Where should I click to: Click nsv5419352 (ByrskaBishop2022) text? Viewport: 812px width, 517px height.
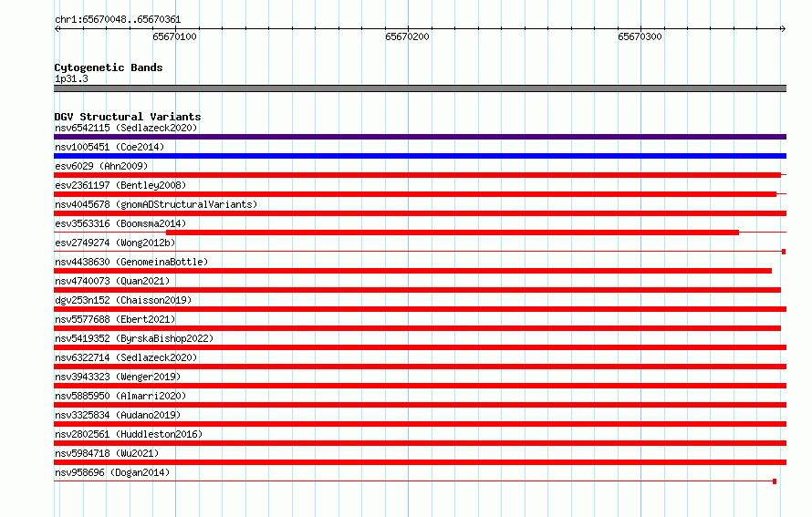pyautogui.click(x=134, y=338)
